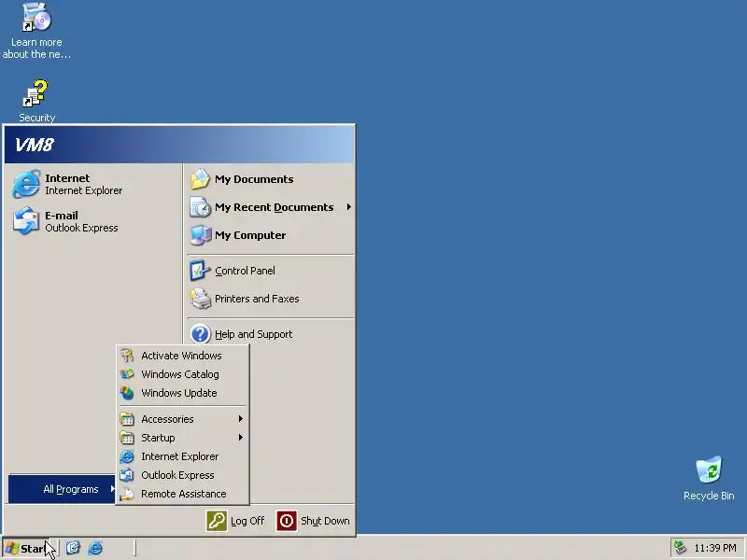Select Activate Windows in All Programs

click(182, 356)
